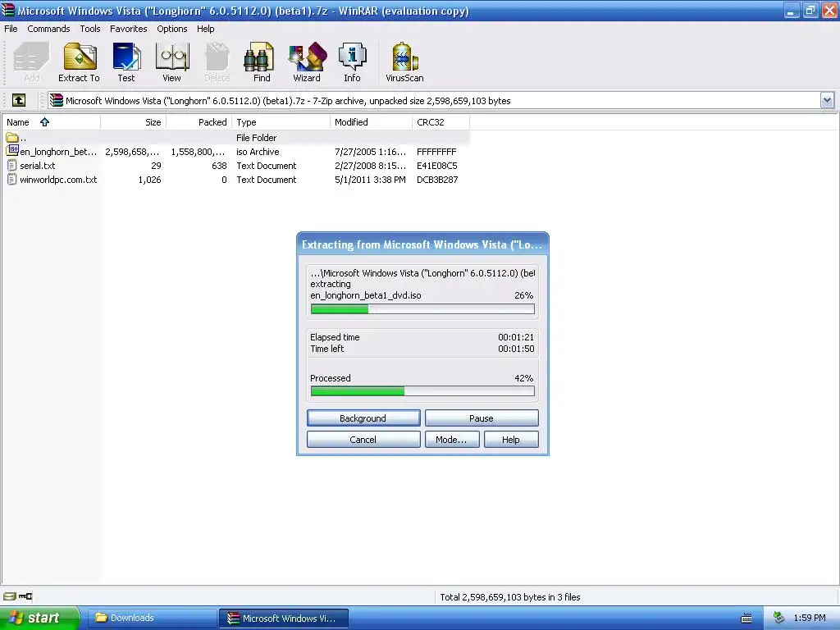The width and height of the screenshot is (840, 630).
Task: Click the 'File Folder' type cell
Action: (x=257, y=138)
